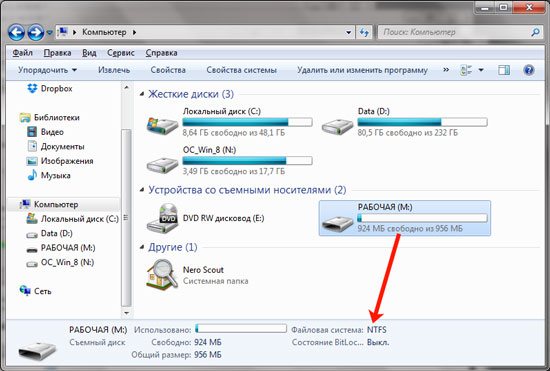The image size is (550, 371).
Task: Change view with the view icon button
Action: [x=466, y=70]
